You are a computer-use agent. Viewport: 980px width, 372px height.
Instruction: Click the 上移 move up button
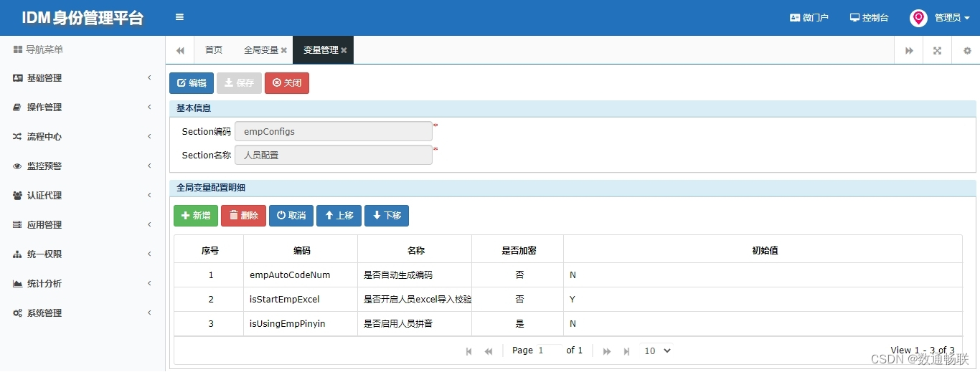[x=339, y=216]
